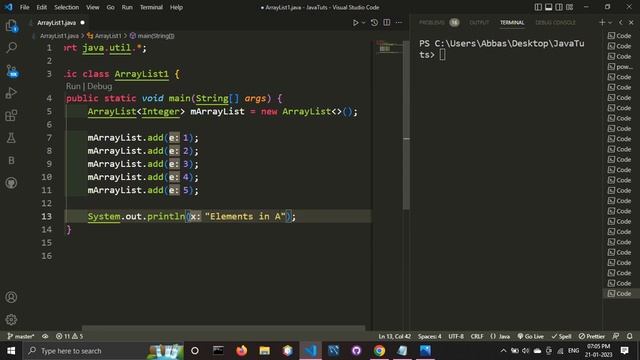Open the Selection menu
The width and height of the screenshot is (640, 360).
coord(67,7)
